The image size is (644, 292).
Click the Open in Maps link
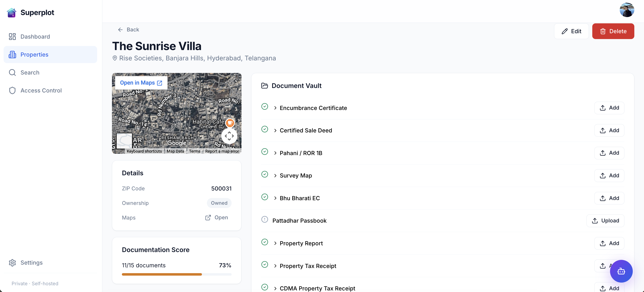(x=141, y=83)
